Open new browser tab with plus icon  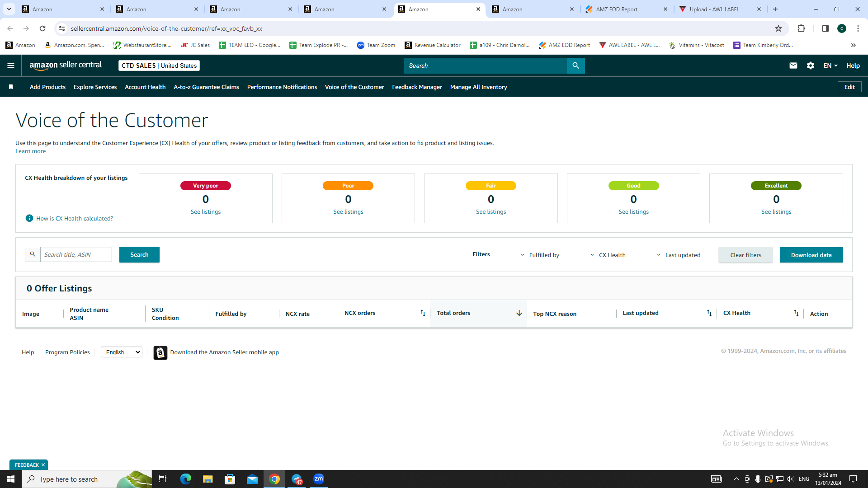pyautogui.click(x=775, y=9)
